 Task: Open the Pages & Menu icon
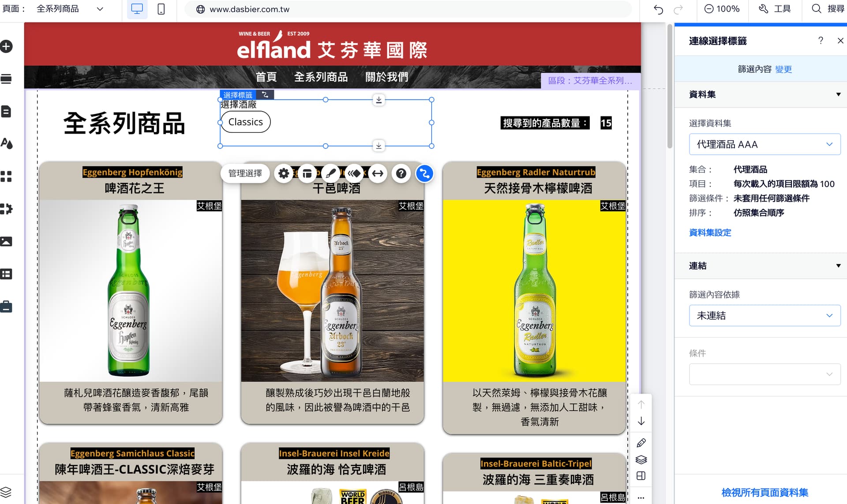6,112
